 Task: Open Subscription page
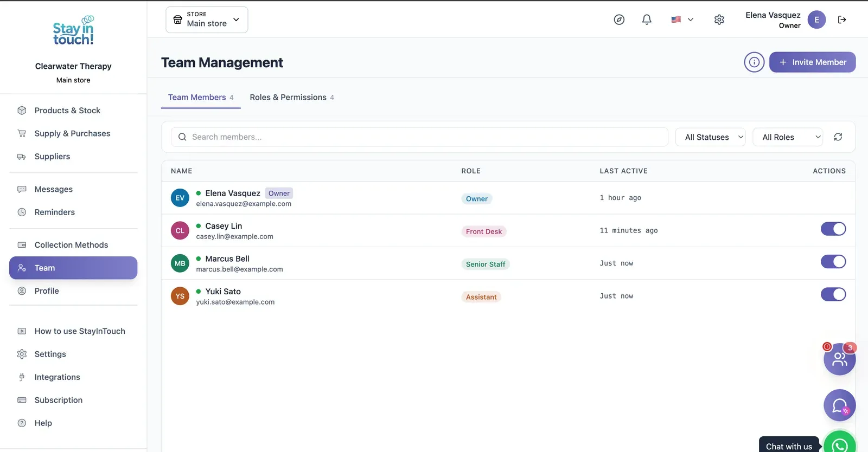[73, 400]
